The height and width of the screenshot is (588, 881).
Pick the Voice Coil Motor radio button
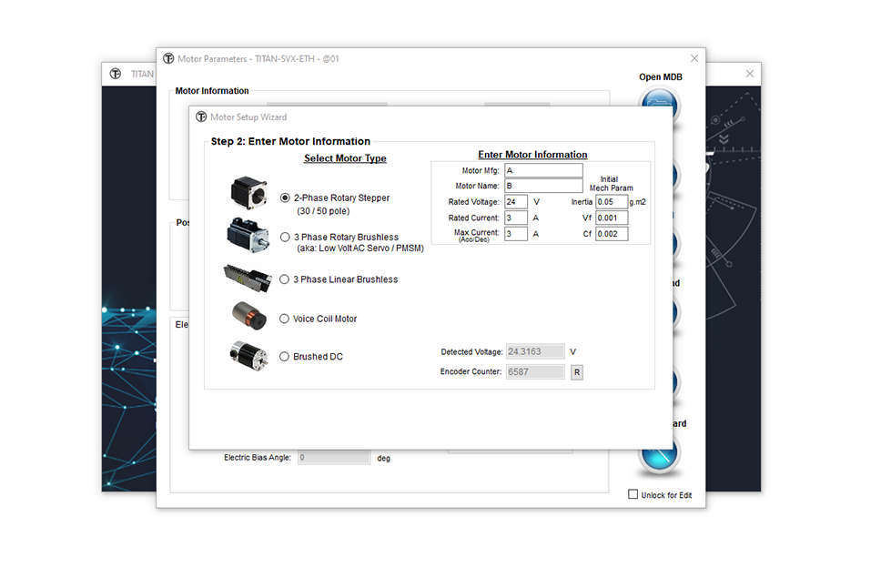coord(286,319)
